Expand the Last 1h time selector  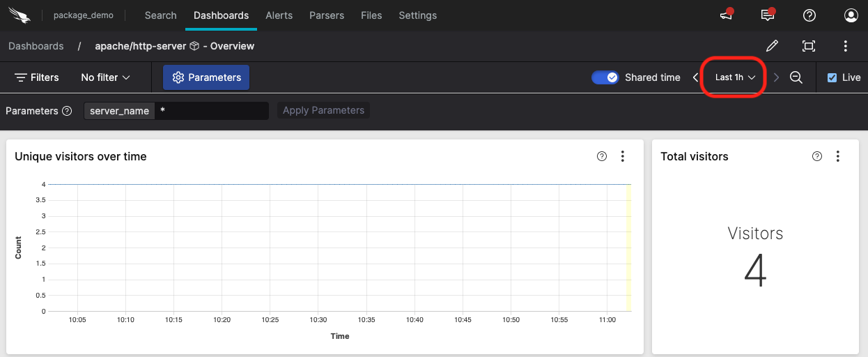735,77
